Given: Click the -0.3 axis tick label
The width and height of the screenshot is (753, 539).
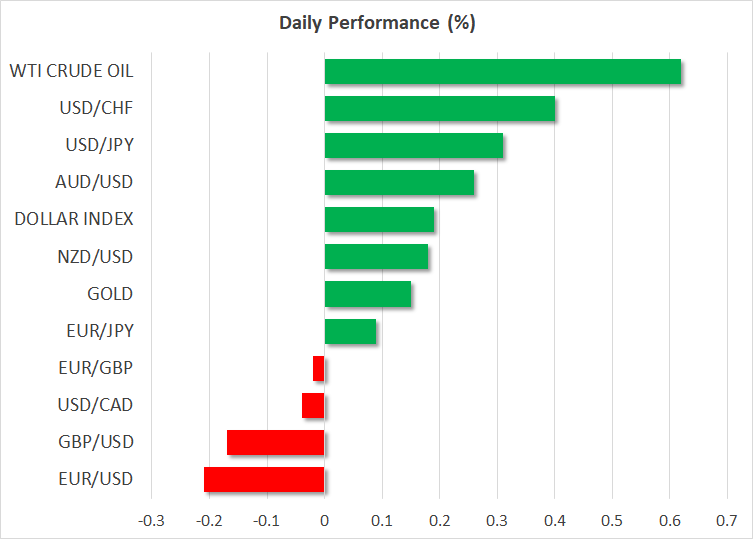Looking at the screenshot, I should pyautogui.click(x=150, y=520).
